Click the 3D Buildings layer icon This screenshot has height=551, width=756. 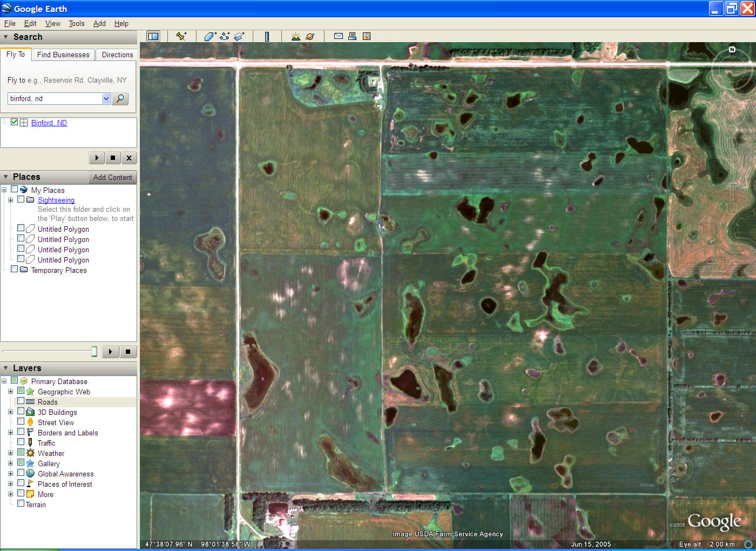[30, 412]
